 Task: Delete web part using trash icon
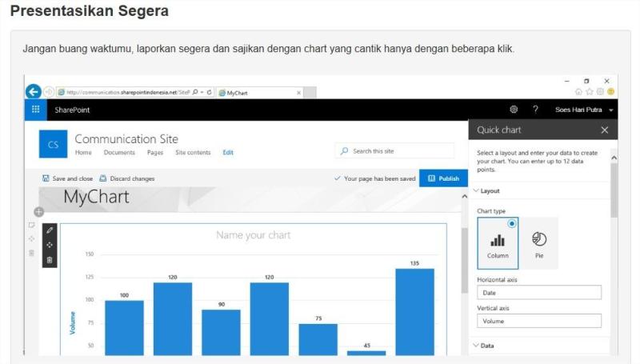click(x=50, y=259)
